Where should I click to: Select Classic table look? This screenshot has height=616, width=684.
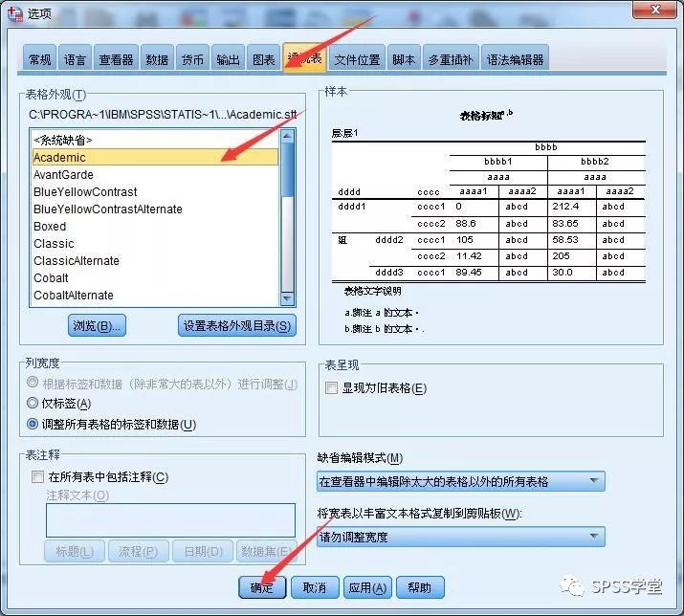155,243
